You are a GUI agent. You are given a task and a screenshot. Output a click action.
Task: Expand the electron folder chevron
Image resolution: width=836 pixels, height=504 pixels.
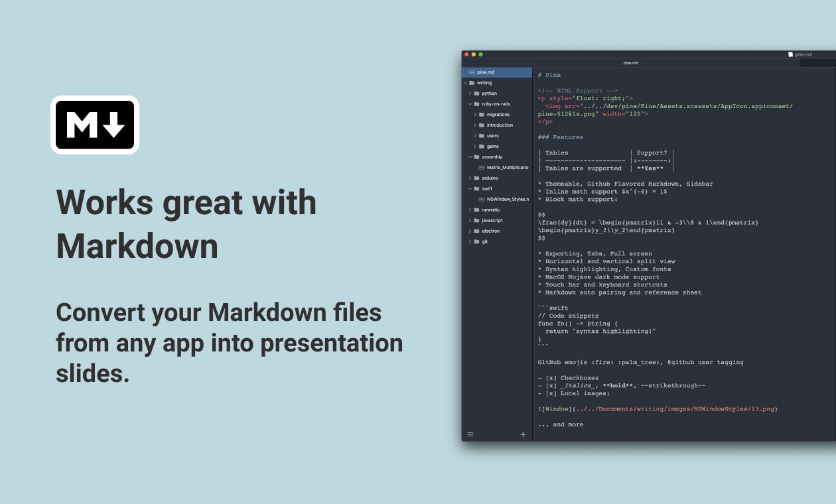[470, 231]
